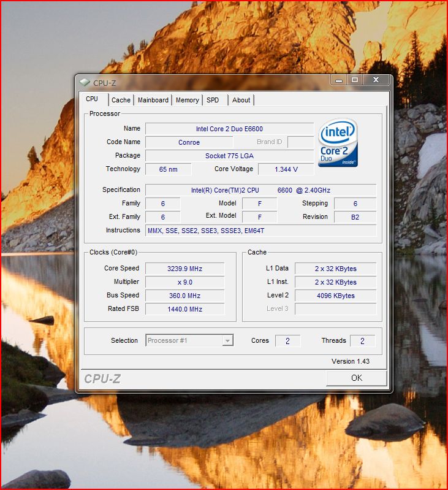Minimize the CPU-Z window
448x490 pixels.
tap(338, 80)
